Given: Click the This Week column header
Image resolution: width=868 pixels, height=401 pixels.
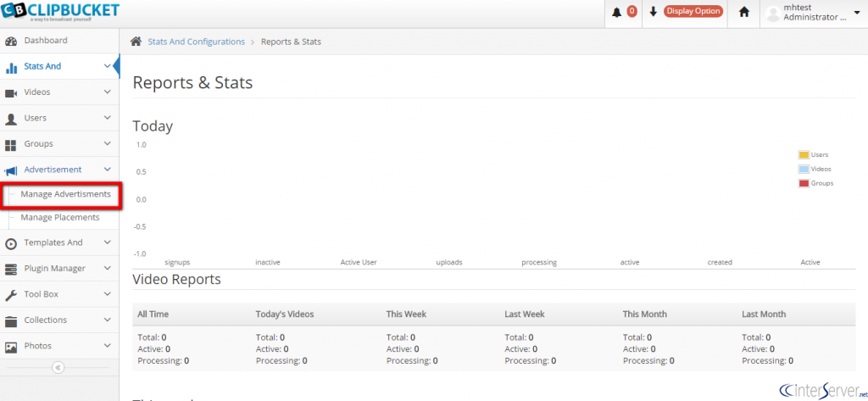Looking at the screenshot, I should click(x=406, y=314).
